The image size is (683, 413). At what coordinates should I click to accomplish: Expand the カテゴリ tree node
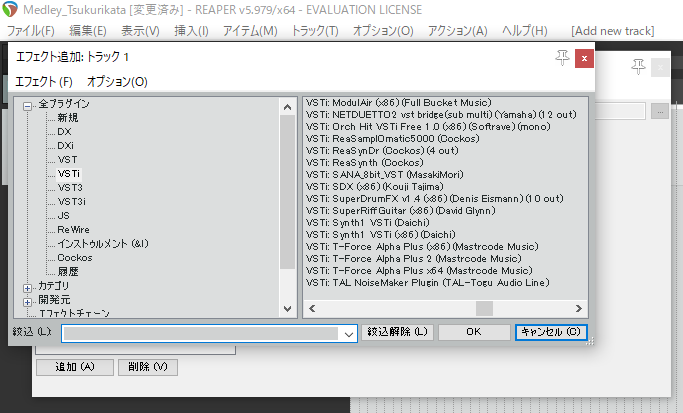point(27,288)
